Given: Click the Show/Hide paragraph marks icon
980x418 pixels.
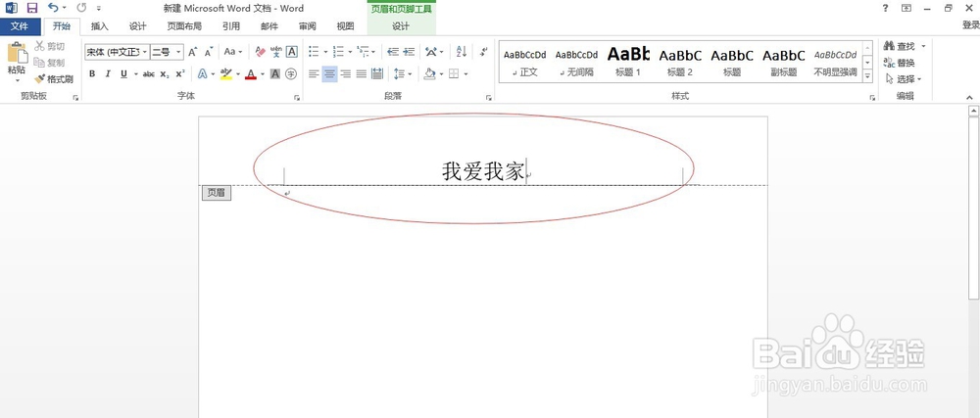Looking at the screenshot, I should click(x=483, y=52).
